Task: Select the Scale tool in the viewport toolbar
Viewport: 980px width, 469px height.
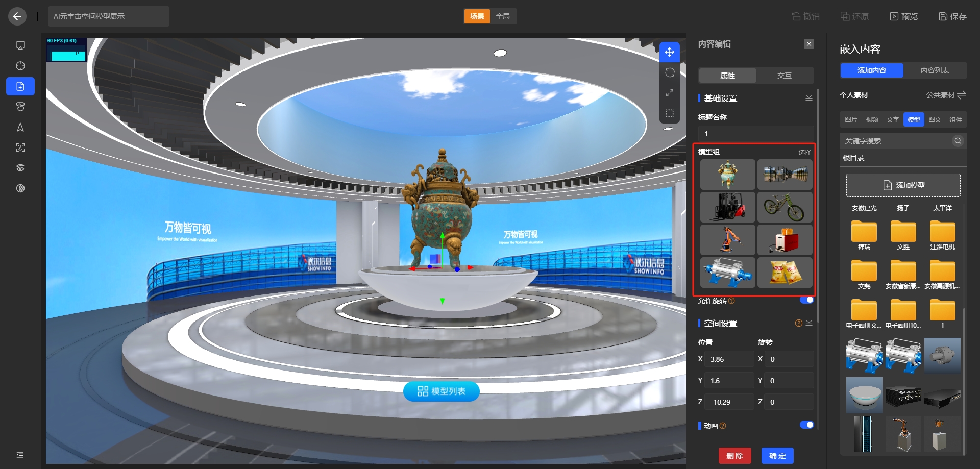Action: [669, 92]
